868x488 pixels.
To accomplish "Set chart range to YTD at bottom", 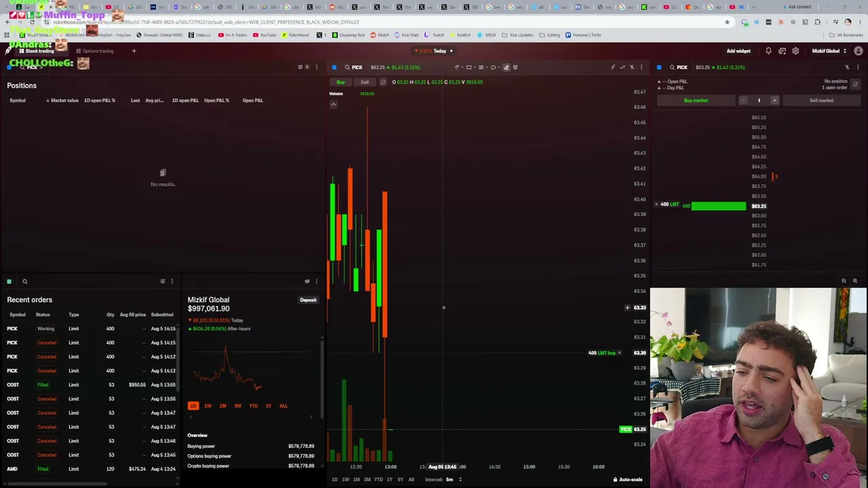I will (x=378, y=479).
